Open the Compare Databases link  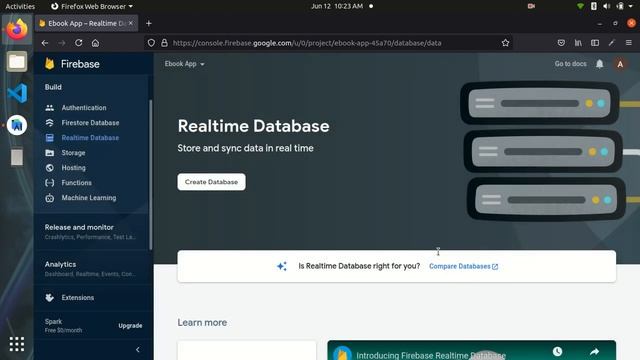[x=463, y=267]
